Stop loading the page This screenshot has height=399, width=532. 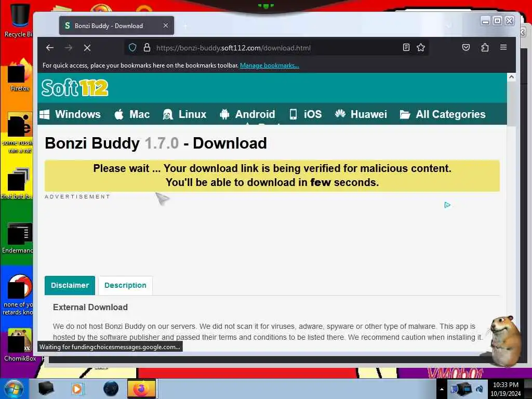coord(87,48)
